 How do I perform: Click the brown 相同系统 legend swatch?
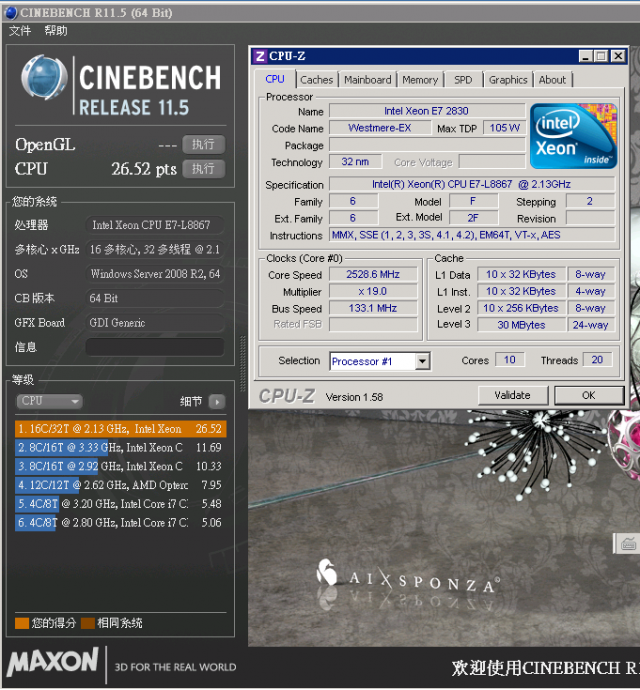(88, 623)
